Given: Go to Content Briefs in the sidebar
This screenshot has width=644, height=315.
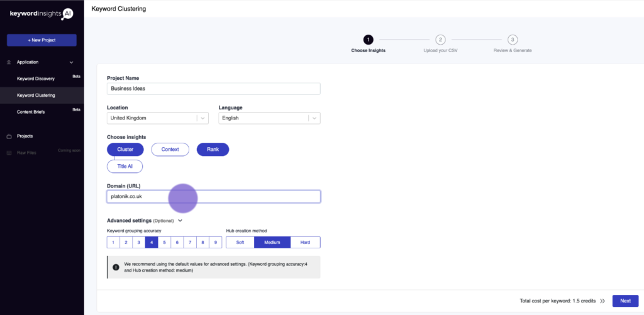Looking at the screenshot, I should click(31, 112).
